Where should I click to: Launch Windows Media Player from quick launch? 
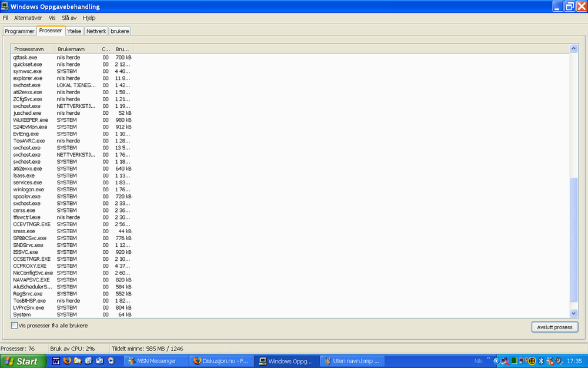point(111,361)
